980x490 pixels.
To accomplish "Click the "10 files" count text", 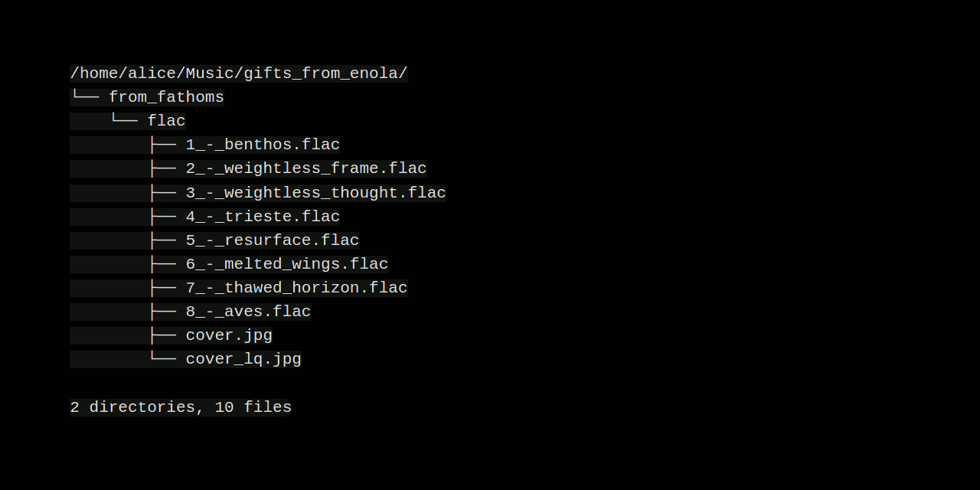I will click(253, 407).
